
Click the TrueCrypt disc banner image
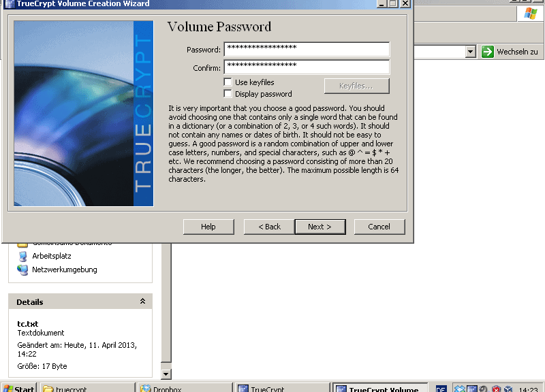[83, 113]
